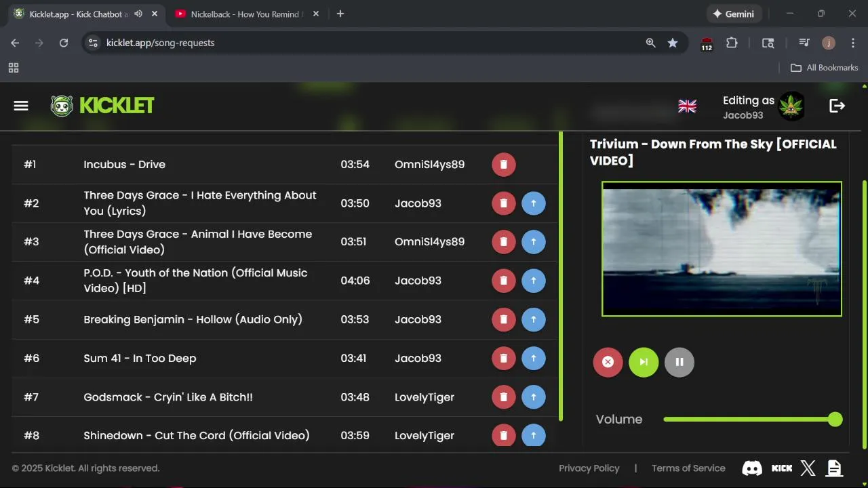Delete Incubus - Drive from queue

pyautogui.click(x=504, y=165)
